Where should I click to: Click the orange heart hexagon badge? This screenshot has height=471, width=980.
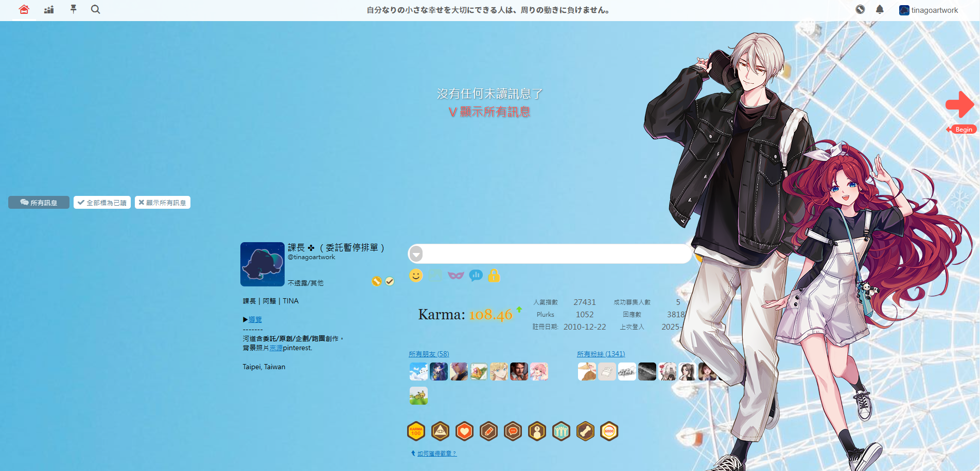464,431
